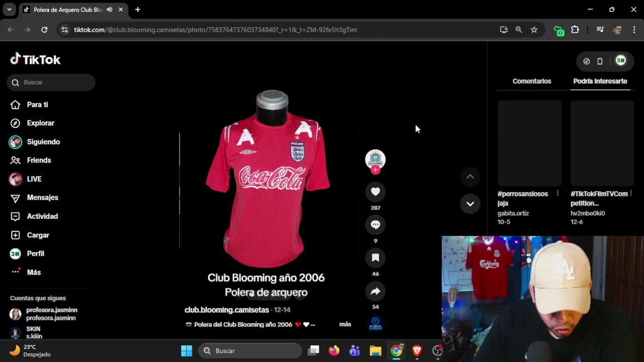The height and width of the screenshot is (362, 644).
Task: Open the Chrome extensions puzzle icon
Action: (x=575, y=30)
